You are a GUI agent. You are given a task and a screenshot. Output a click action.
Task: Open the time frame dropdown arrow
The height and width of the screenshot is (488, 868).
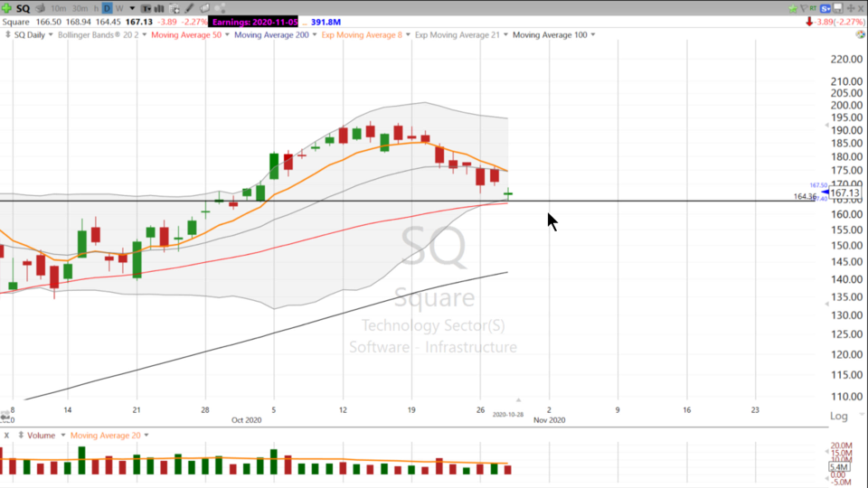tap(132, 8)
